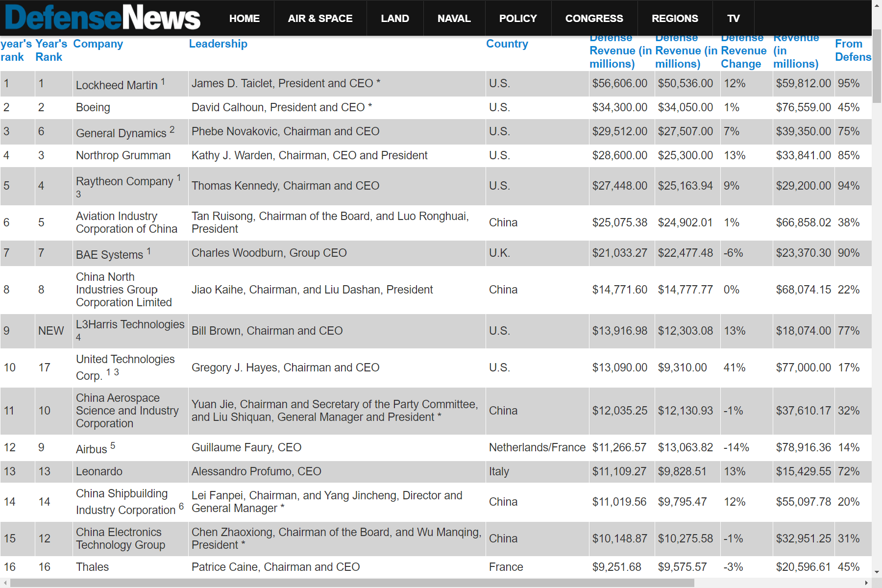This screenshot has height=588, width=882.
Task: Open the POLICY section
Action: coord(518,18)
